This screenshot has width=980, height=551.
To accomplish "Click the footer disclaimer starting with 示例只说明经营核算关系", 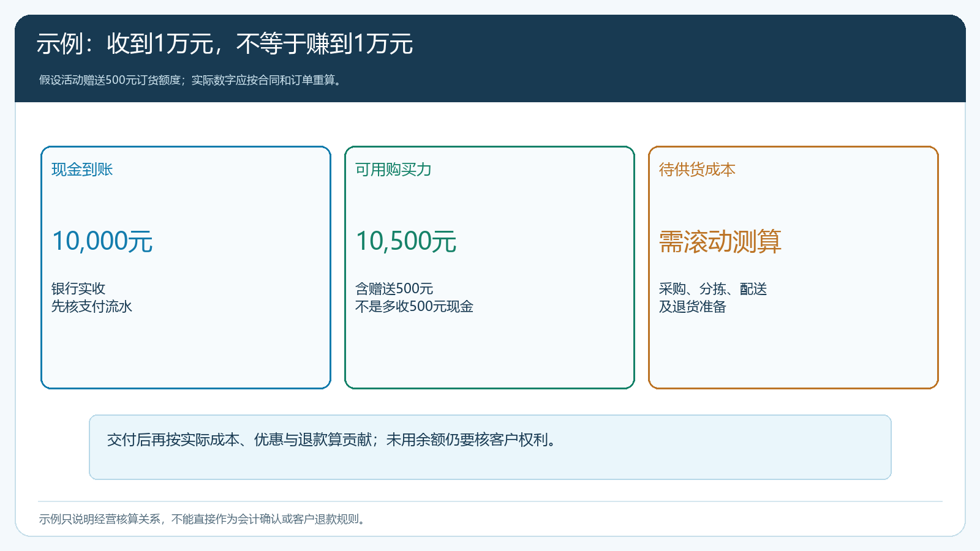I will coord(203,519).
